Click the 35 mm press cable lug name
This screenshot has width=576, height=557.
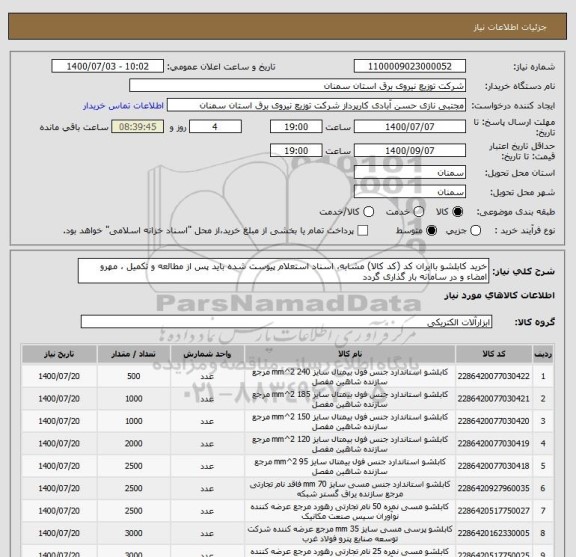click(350, 534)
